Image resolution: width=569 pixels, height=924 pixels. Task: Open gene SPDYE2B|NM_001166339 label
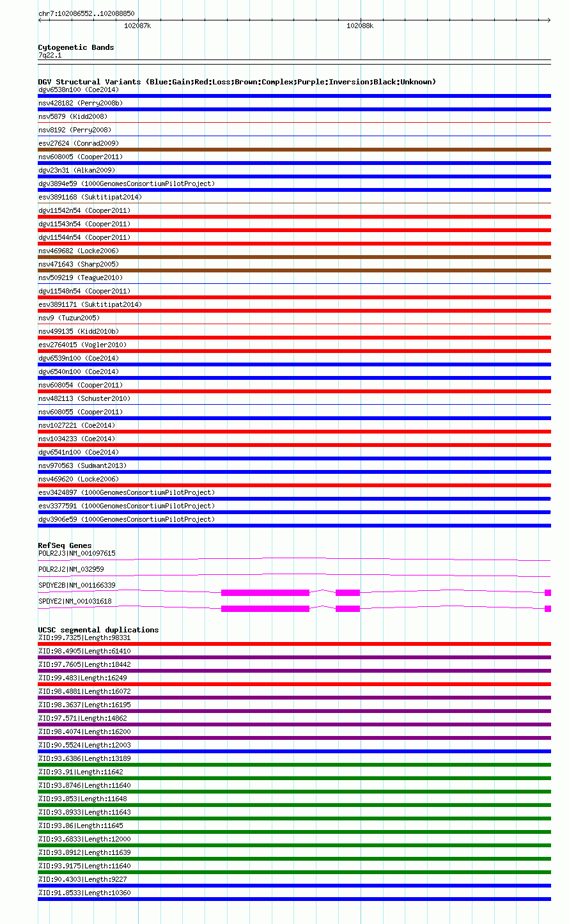point(77,585)
